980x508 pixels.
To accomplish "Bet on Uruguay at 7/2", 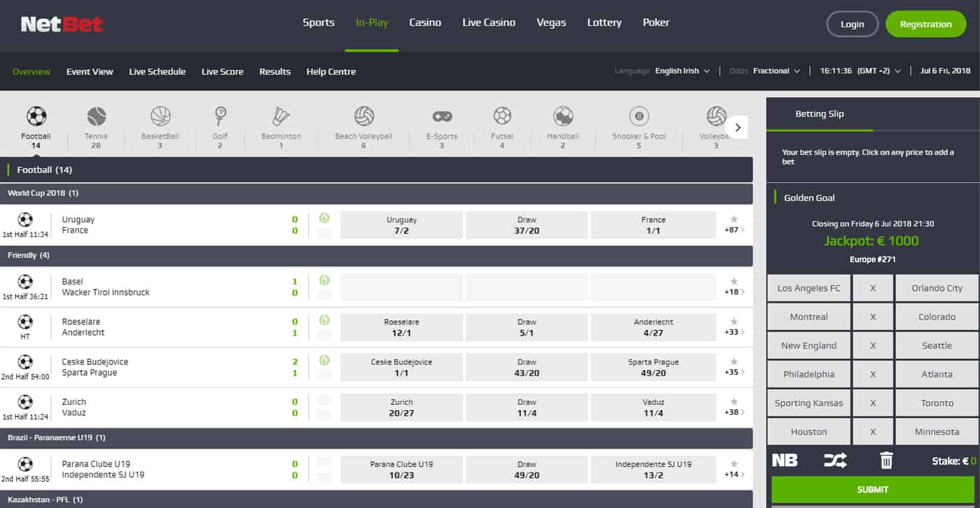I will 401,225.
